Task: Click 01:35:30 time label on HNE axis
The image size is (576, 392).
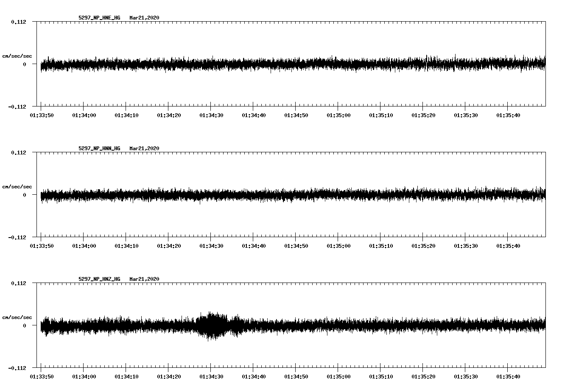Action: 466,115
